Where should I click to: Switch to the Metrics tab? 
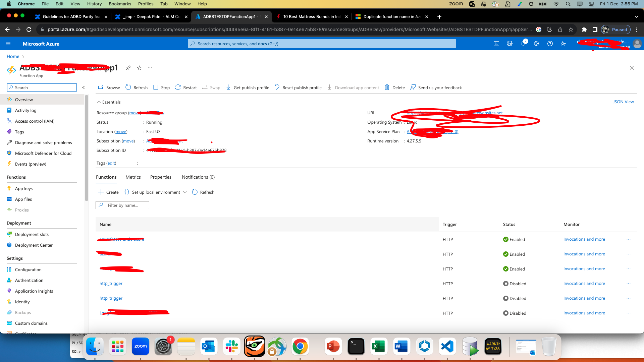(x=133, y=177)
